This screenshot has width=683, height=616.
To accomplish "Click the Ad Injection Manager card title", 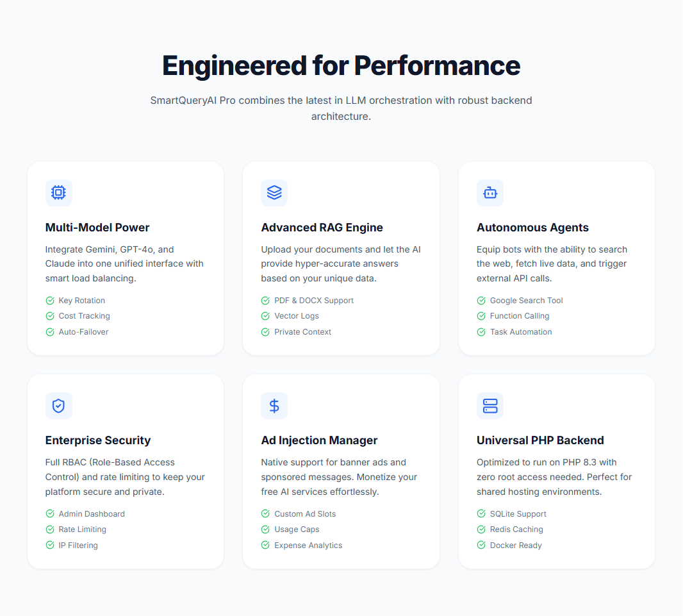I will tap(319, 440).
